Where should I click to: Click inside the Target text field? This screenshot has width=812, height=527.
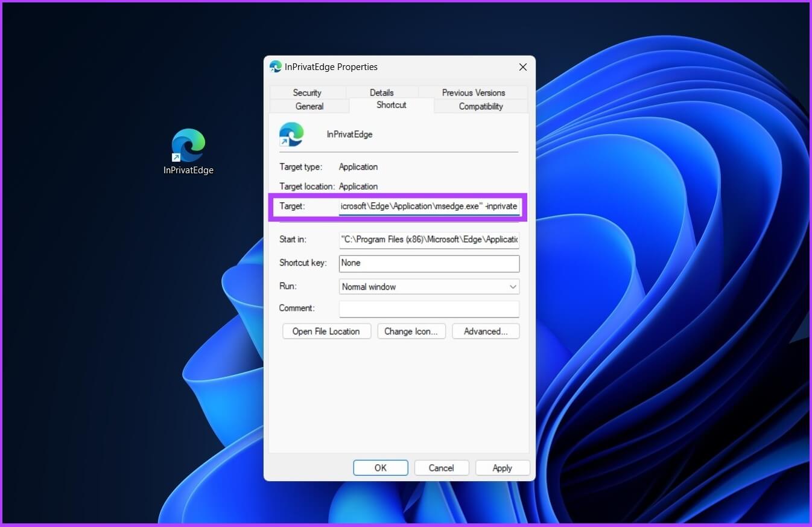point(429,206)
